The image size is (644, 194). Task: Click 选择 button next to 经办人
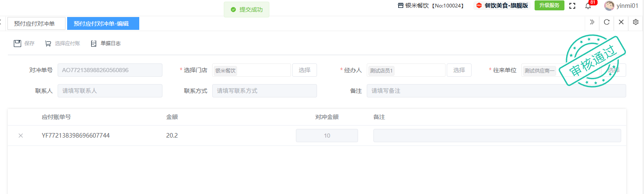459,70
